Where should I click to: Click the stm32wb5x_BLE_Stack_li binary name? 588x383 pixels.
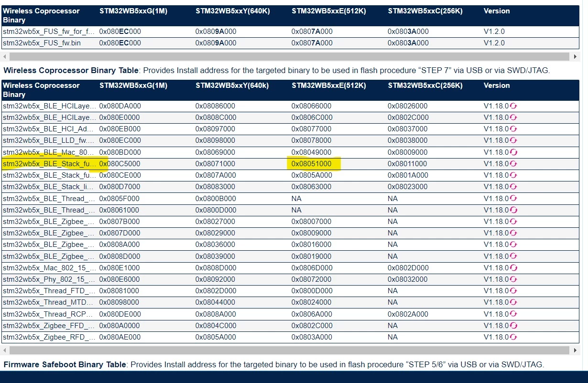click(x=49, y=187)
